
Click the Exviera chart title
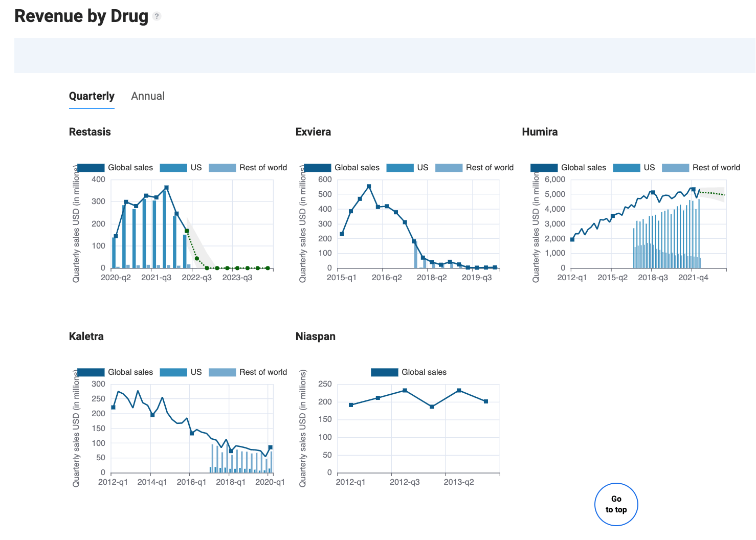click(x=313, y=132)
